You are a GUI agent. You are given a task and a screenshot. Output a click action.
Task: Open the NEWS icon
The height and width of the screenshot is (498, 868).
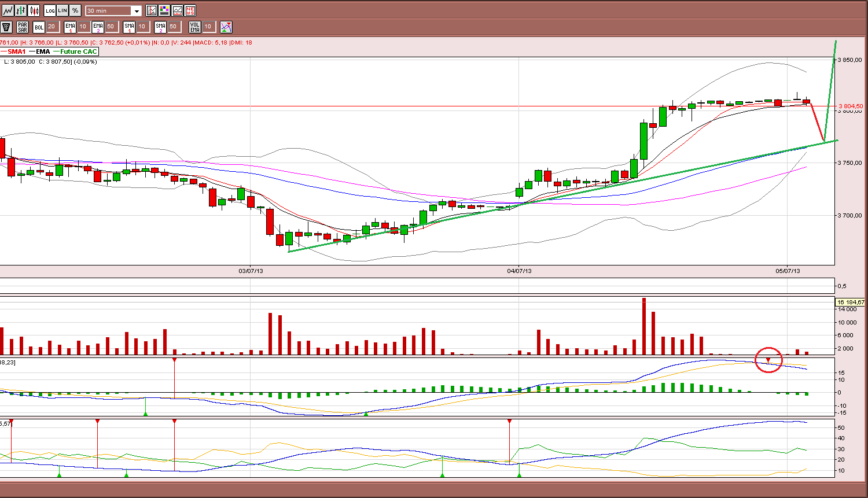click(190, 10)
